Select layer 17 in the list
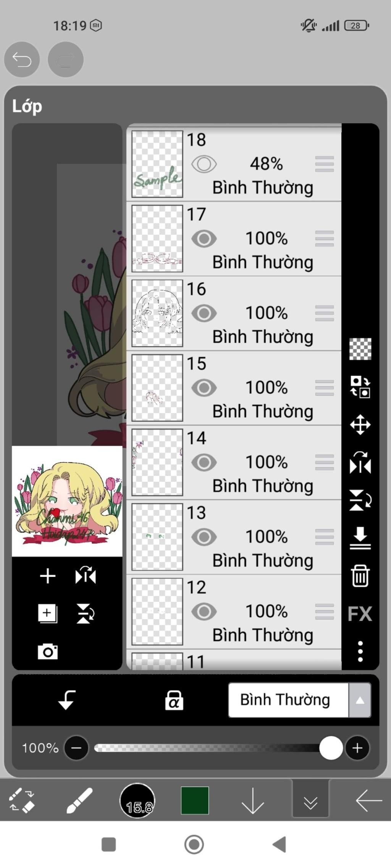Viewport: 391px width, 868px height. pos(234,239)
